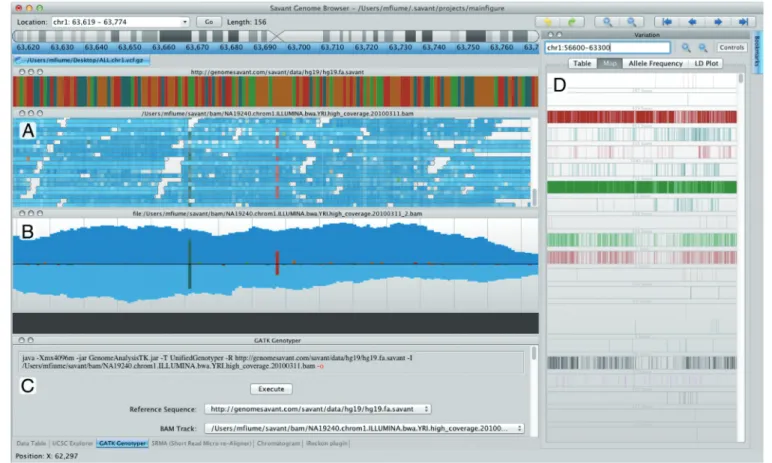Click the green variant bar in coverage track B
772x463 pixels.
(190, 264)
